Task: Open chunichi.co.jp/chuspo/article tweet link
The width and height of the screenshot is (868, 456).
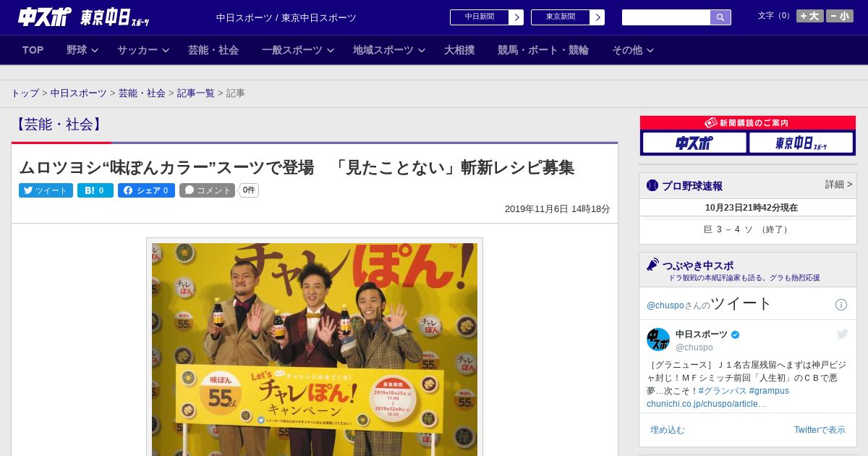Action: point(707,404)
